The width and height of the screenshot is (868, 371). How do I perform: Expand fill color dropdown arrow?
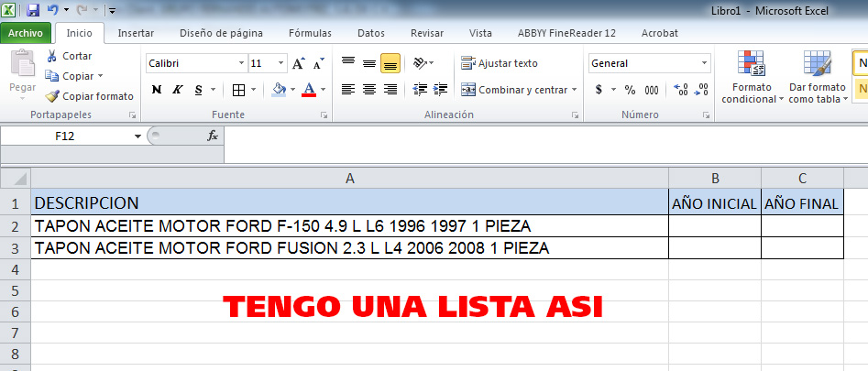coord(292,90)
